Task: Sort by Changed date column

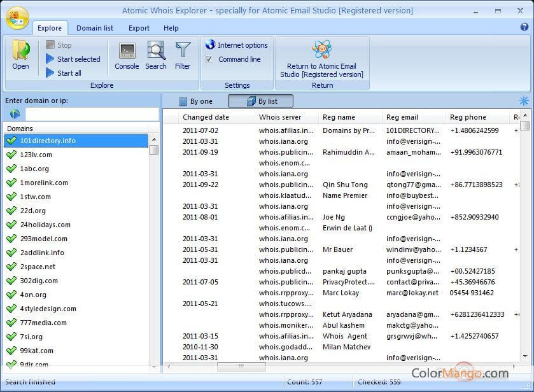Action: (216, 117)
